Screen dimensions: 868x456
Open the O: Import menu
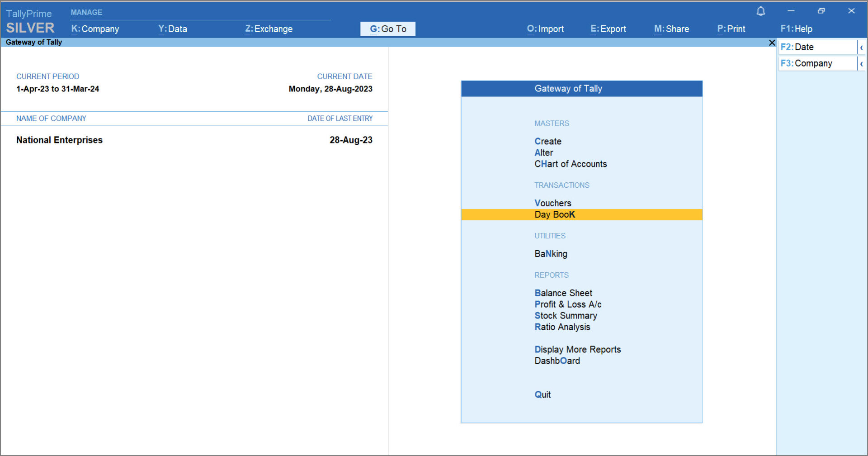pyautogui.click(x=545, y=29)
